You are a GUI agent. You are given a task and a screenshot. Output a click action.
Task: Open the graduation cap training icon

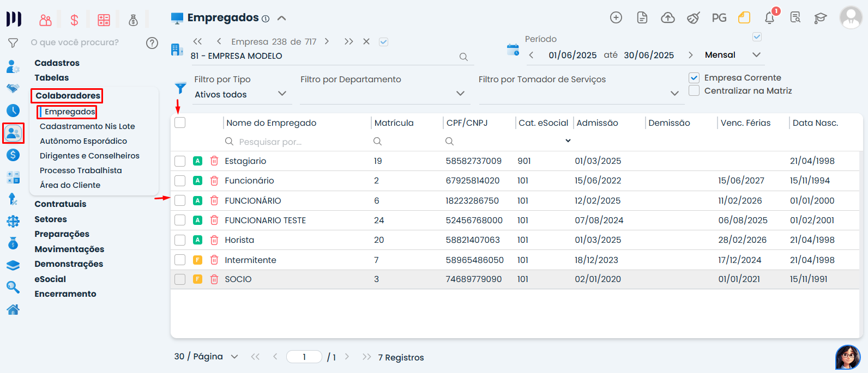pos(820,18)
